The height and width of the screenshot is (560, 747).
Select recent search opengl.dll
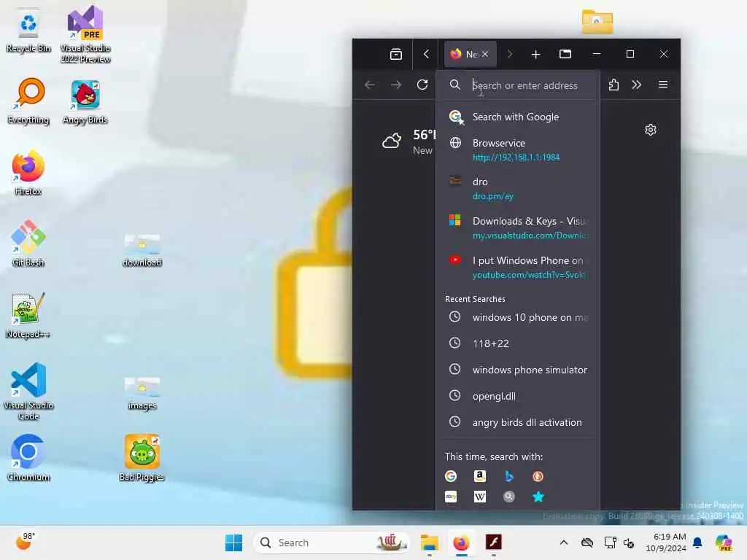[517, 396]
